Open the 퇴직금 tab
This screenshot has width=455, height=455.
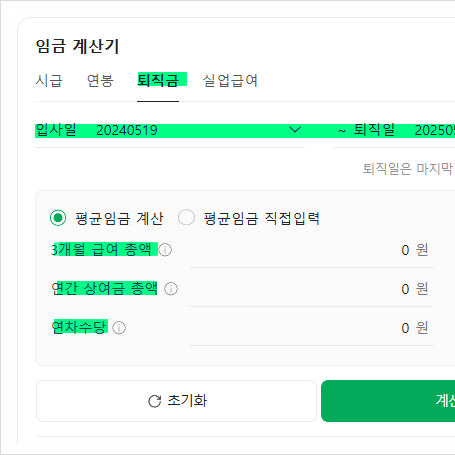158,81
